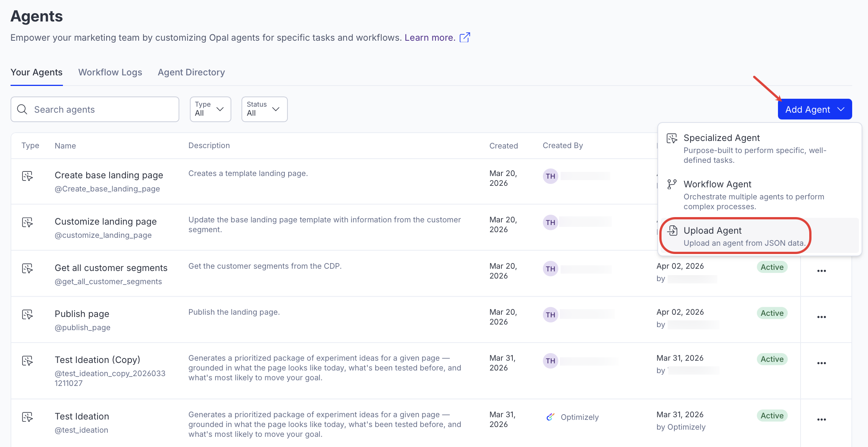The height and width of the screenshot is (447, 868).
Task: Click the Workflow Agent branch icon
Action: tap(672, 184)
